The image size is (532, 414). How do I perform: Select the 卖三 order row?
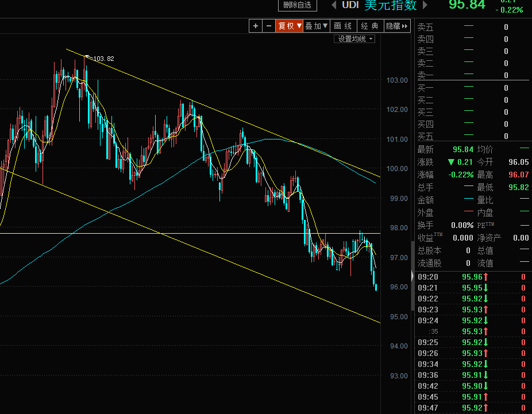473,51
